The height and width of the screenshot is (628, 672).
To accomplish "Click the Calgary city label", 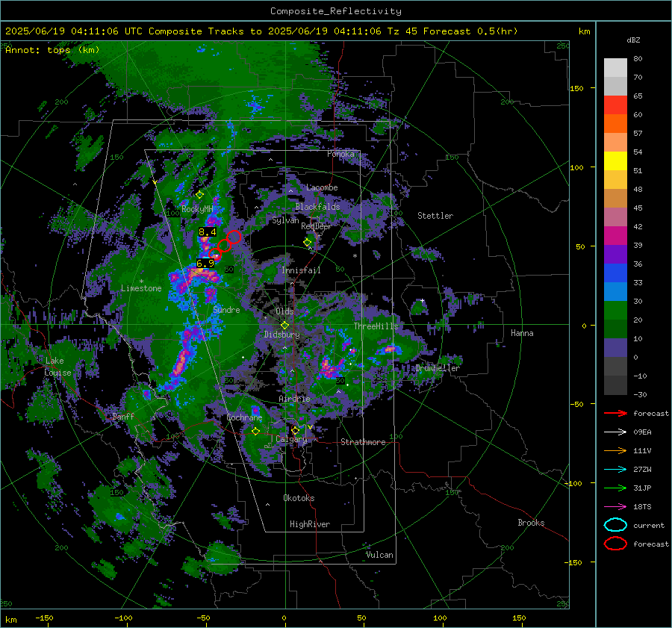I will click(291, 439).
